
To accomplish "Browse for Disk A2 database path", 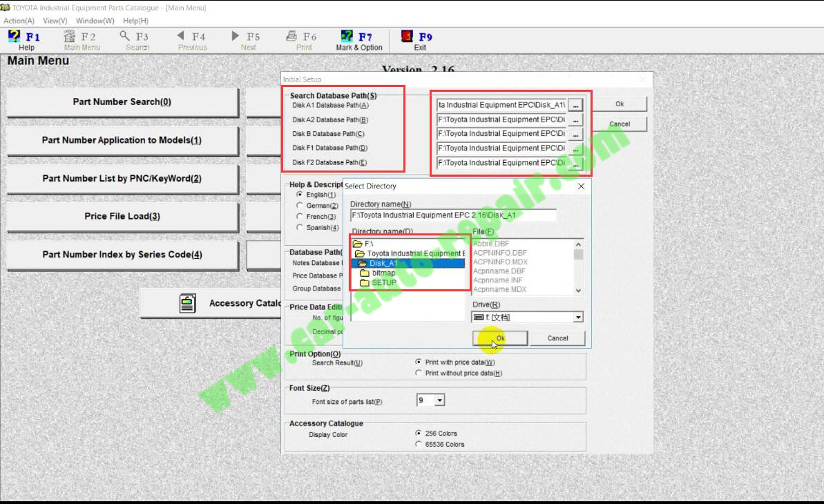I will pos(576,120).
